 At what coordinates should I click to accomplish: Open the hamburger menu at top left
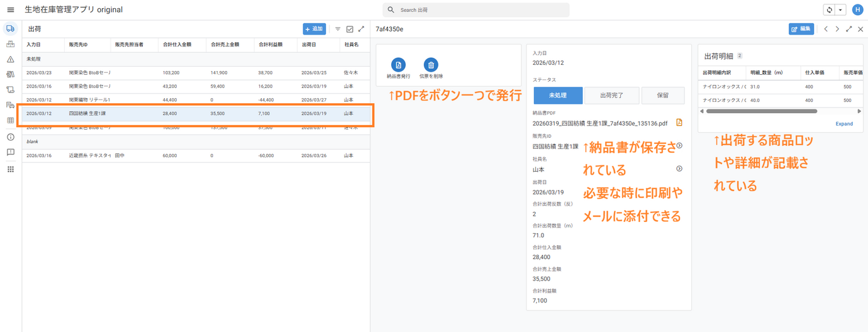(11, 10)
